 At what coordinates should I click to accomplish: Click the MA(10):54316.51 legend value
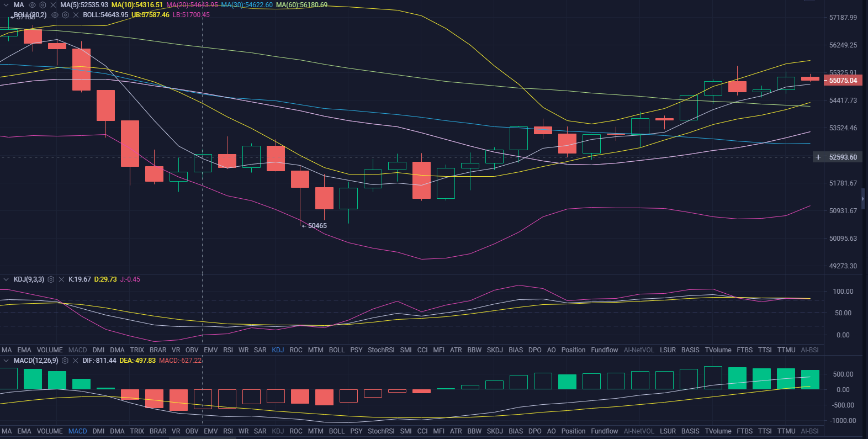137,5
